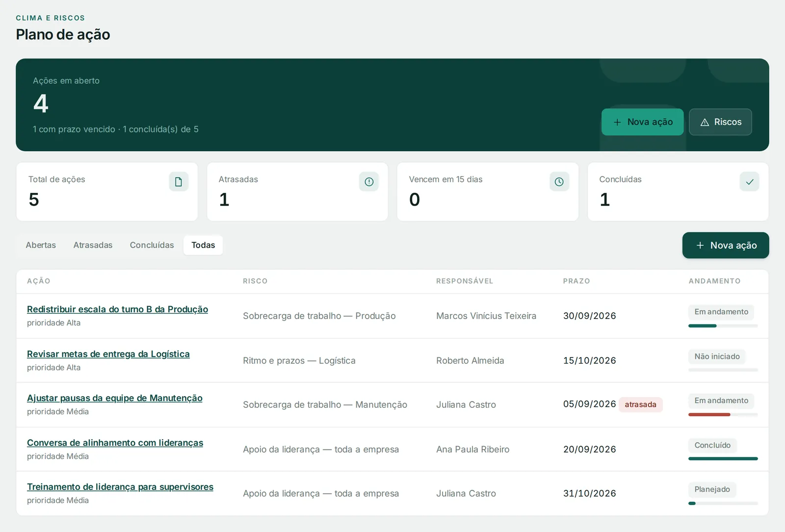This screenshot has height=532, width=785.
Task: Switch to the Abertas tab
Action: click(41, 245)
